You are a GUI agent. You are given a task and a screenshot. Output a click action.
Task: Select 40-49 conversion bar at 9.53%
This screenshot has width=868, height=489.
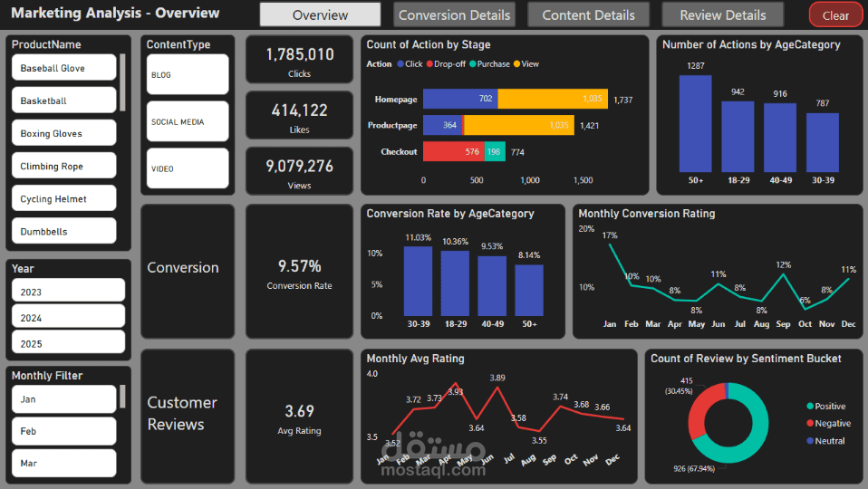point(492,286)
